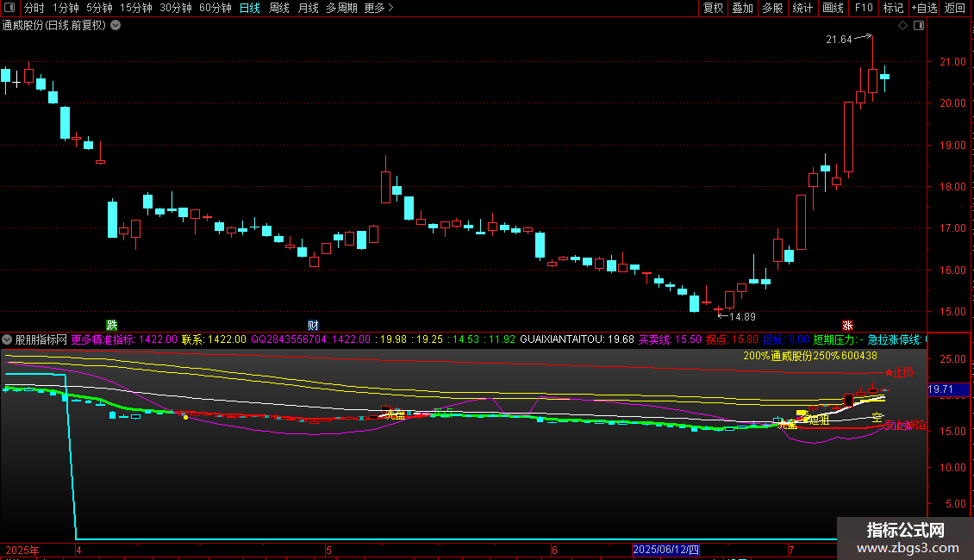Click the diamond icon above the chart
Viewport: 974px width, 560px height.
point(903,26)
